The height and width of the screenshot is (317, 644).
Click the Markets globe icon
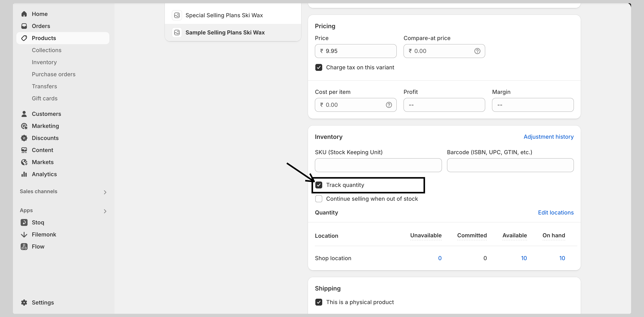pyautogui.click(x=24, y=162)
